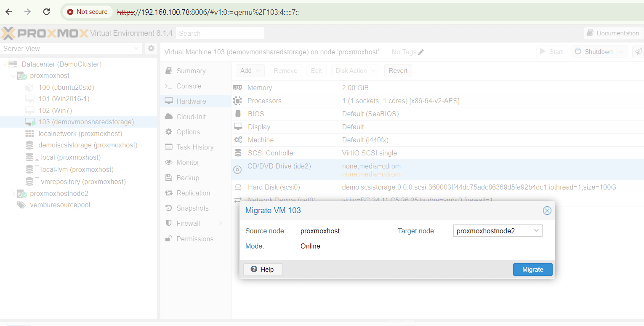Viewport: 644px width, 326px height.
Task: Open the Console tab
Action: click(x=196, y=86)
